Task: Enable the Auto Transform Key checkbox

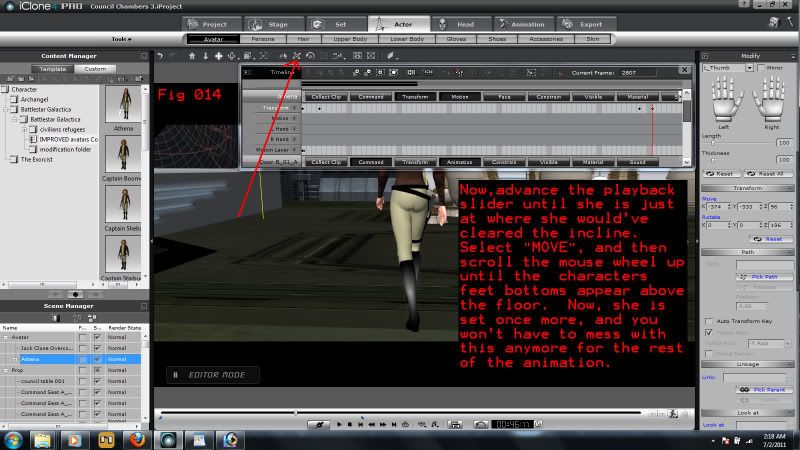Action: pos(709,321)
